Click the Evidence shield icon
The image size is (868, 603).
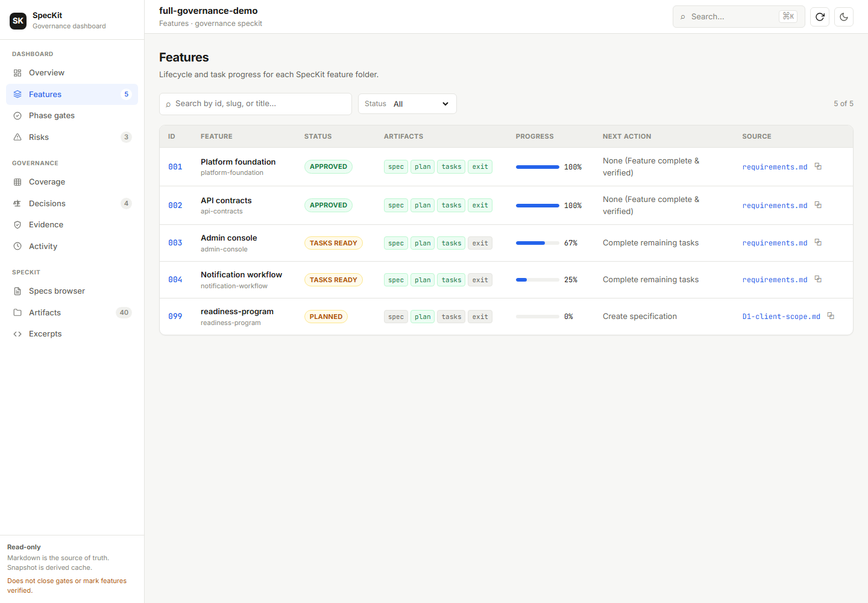click(17, 225)
